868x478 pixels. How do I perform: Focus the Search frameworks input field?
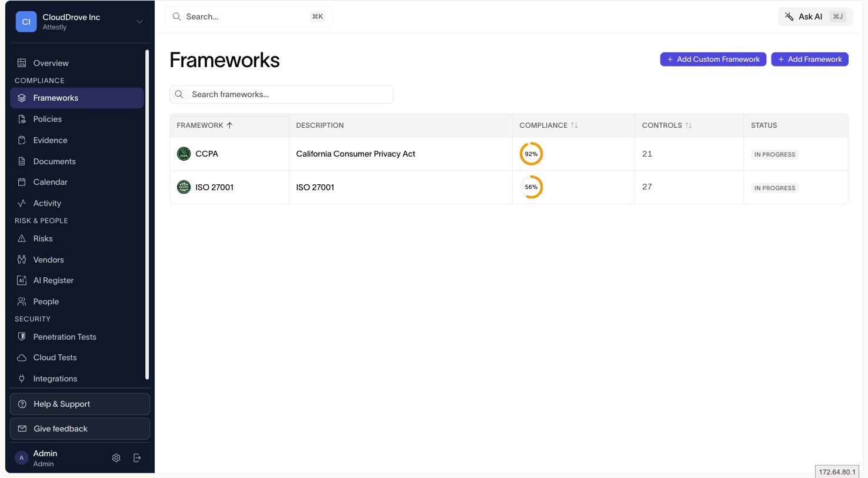click(281, 94)
